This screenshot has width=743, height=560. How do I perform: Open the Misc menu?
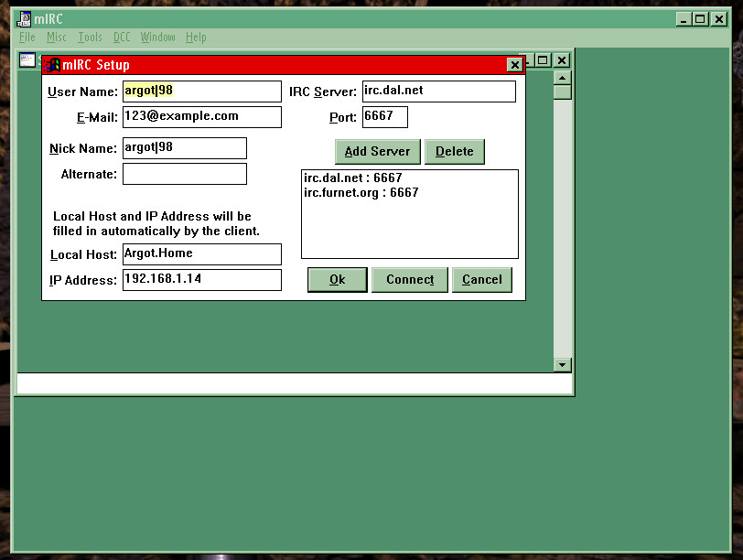pos(57,38)
